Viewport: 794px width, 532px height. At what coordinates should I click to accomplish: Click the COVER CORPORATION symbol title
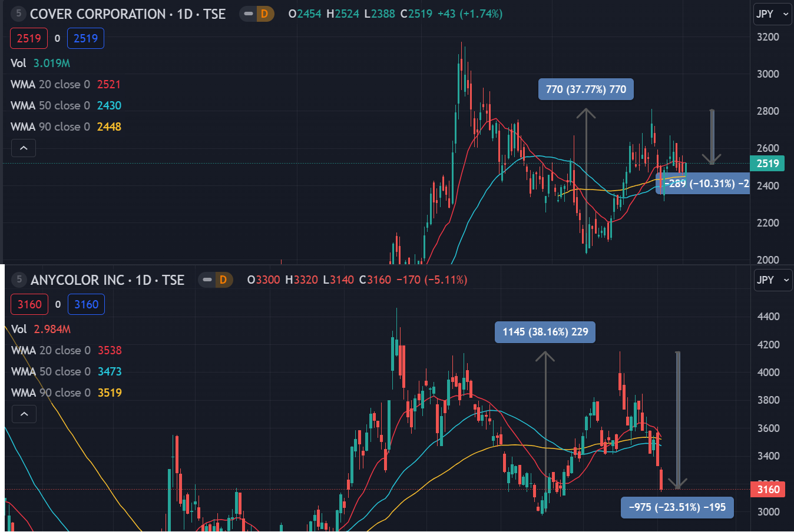[x=98, y=14]
